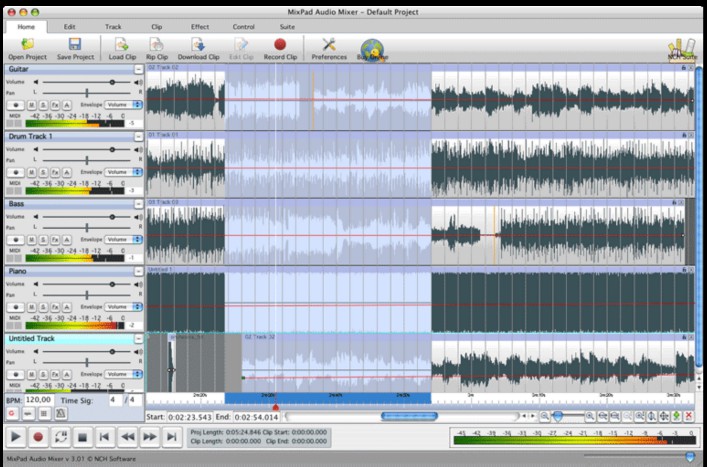Screen dimensions: 707x467
Task: Open the NCH Suite icon
Action: [x=682, y=46]
